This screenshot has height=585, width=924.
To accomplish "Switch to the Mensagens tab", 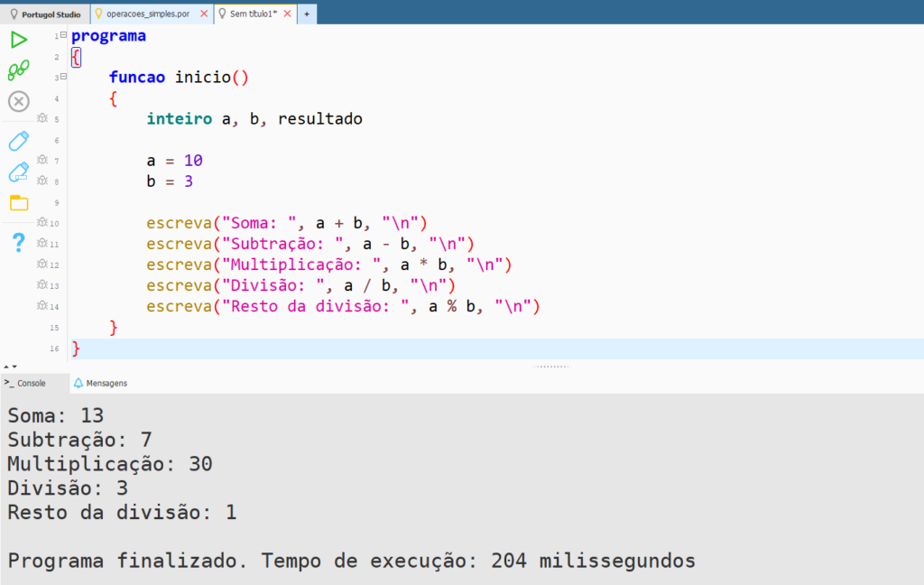I will 100,383.
